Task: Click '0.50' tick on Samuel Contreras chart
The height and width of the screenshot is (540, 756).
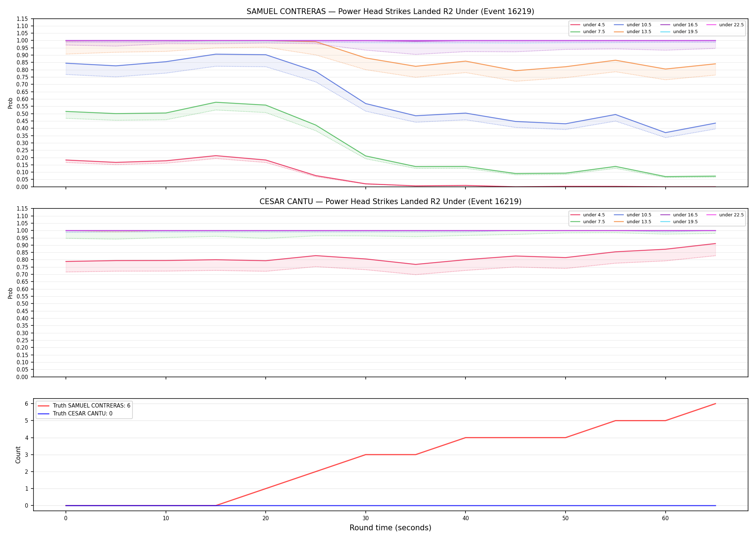Action: [x=22, y=114]
